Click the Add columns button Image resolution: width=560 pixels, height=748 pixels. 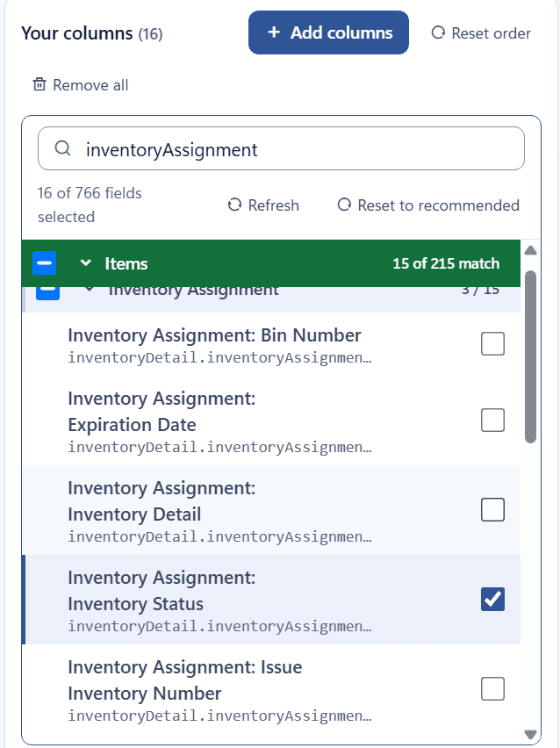tap(328, 32)
